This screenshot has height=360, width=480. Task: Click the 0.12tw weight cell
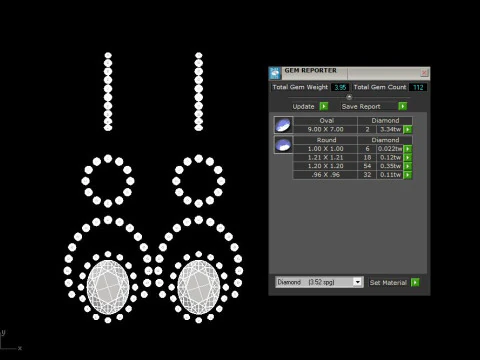coord(390,157)
